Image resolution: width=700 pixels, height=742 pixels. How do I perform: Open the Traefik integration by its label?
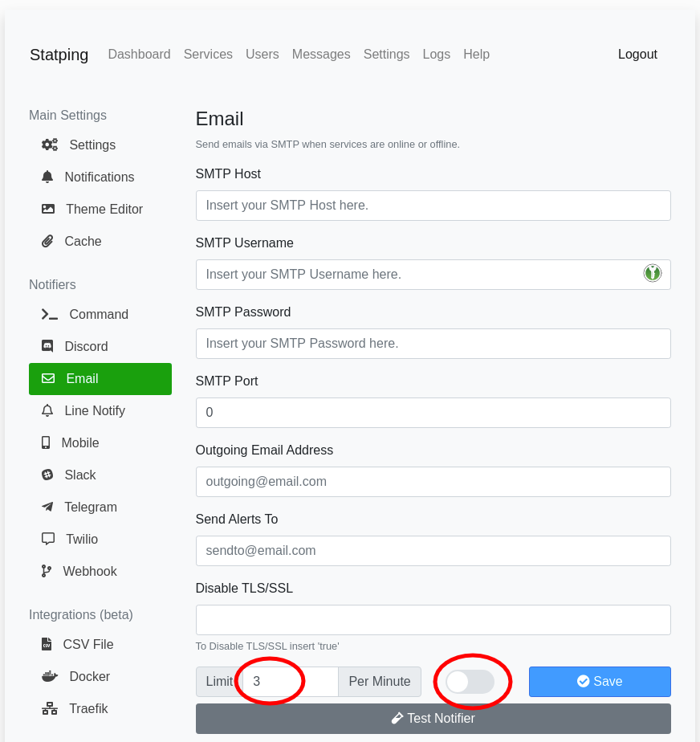click(x=89, y=709)
